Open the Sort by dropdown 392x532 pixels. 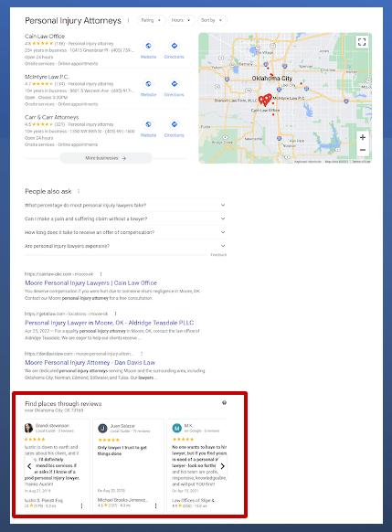pyautogui.click(x=212, y=20)
